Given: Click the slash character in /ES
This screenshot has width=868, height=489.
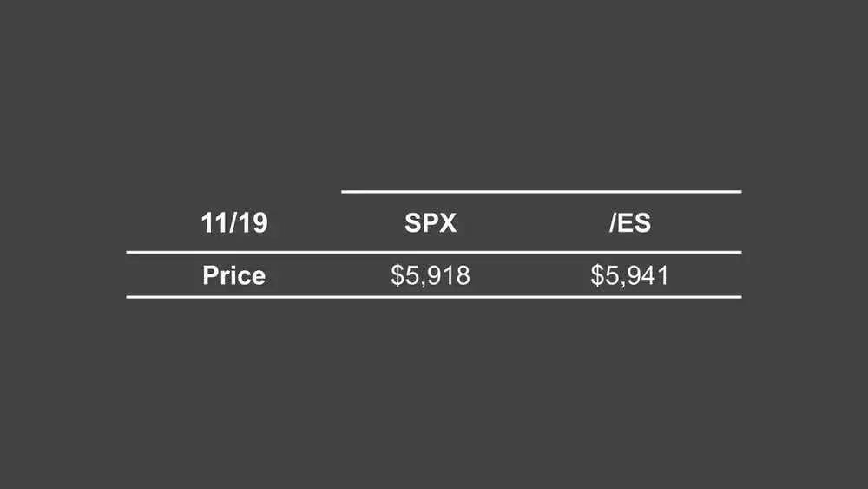Looking at the screenshot, I should 613,223.
